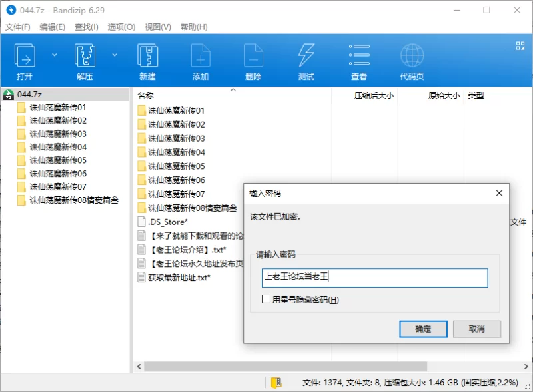
Task: Click the Bandizip app icon in title bar
Action: click(11, 10)
